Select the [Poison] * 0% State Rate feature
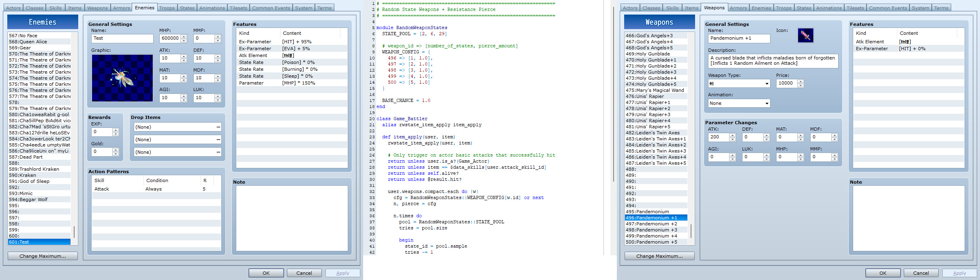The image size is (980, 280). tap(292, 62)
